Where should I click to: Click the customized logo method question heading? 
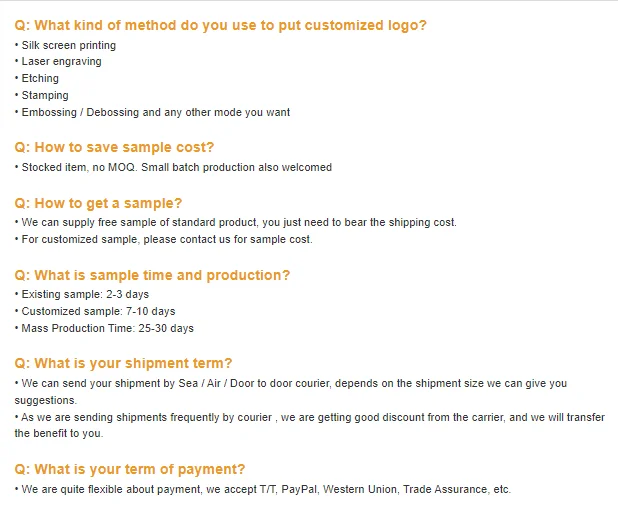tap(220, 25)
